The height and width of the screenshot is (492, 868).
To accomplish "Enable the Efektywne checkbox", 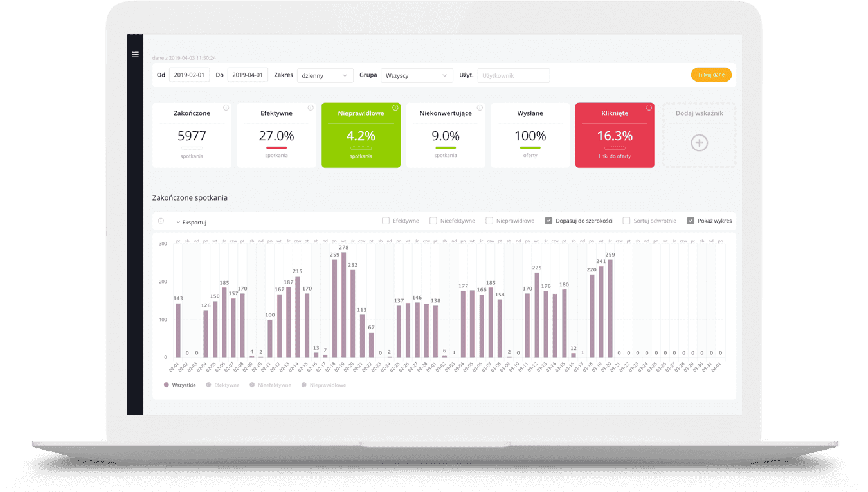I will coord(386,221).
